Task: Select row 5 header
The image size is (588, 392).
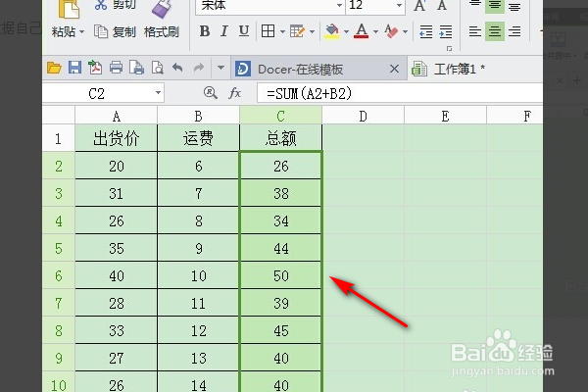Action: [59, 248]
